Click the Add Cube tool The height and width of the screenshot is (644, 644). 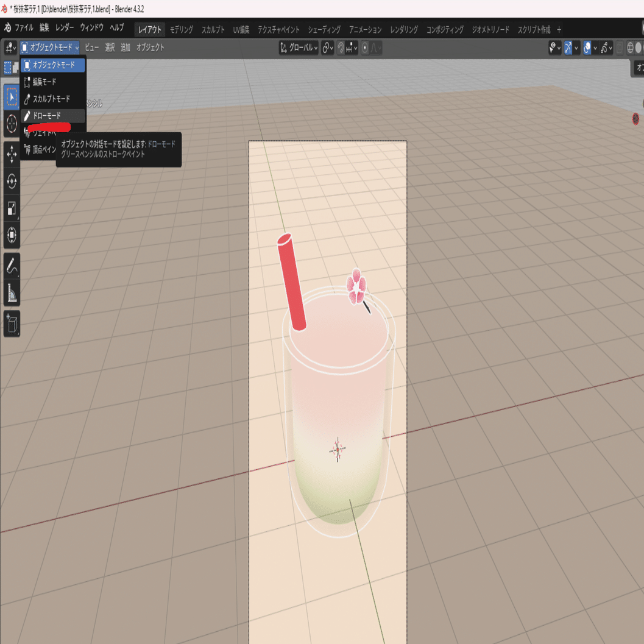click(12, 324)
